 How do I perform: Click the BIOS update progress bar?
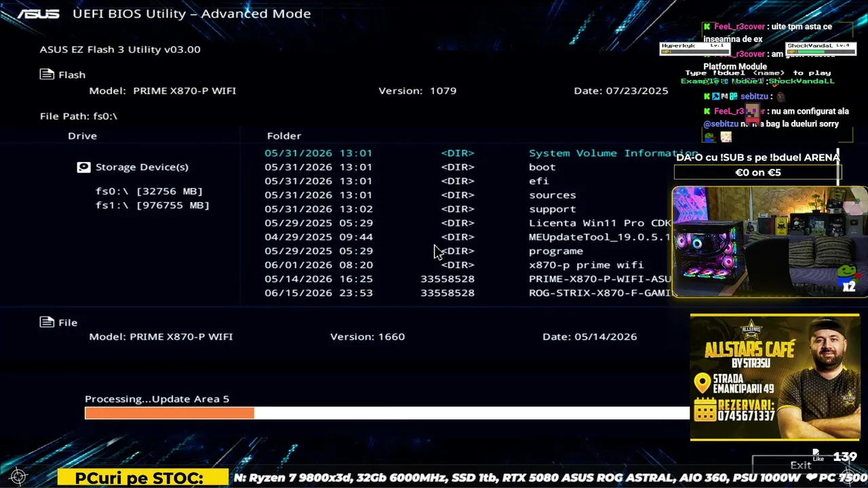click(x=387, y=413)
